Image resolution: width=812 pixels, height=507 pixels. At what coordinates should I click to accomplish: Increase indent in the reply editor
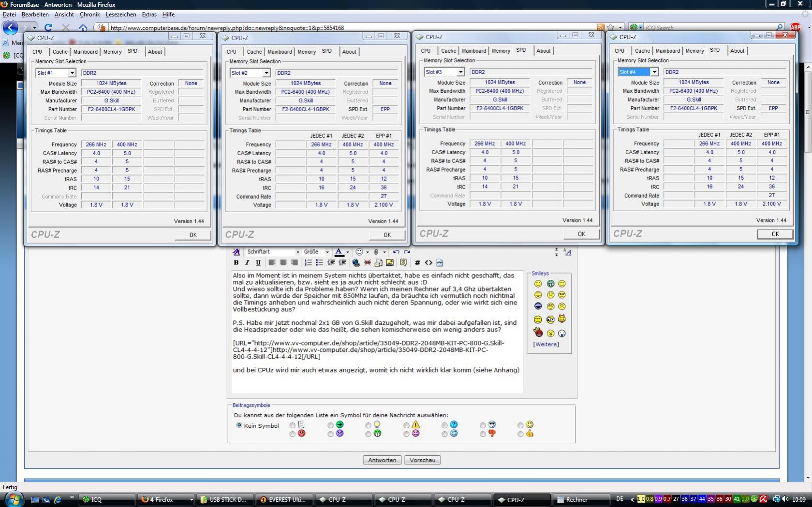tap(342, 263)
